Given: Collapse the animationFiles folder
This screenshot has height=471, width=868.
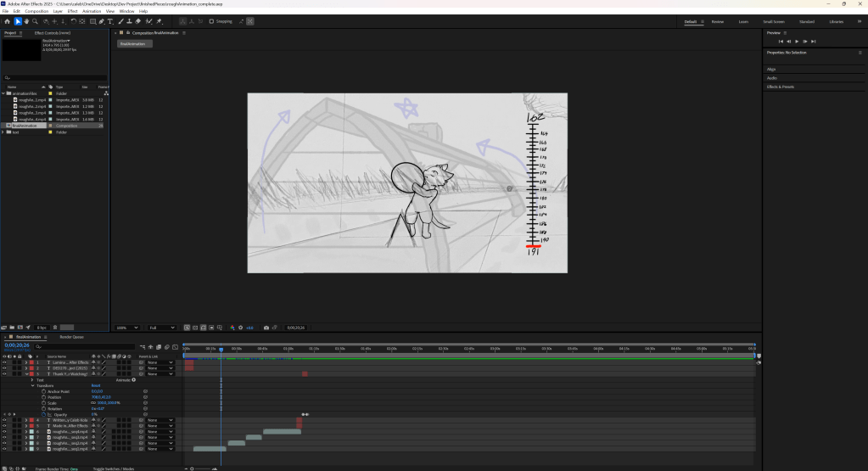Looking at the screenshot, I should pyautogui.click(x=3, y=93).
